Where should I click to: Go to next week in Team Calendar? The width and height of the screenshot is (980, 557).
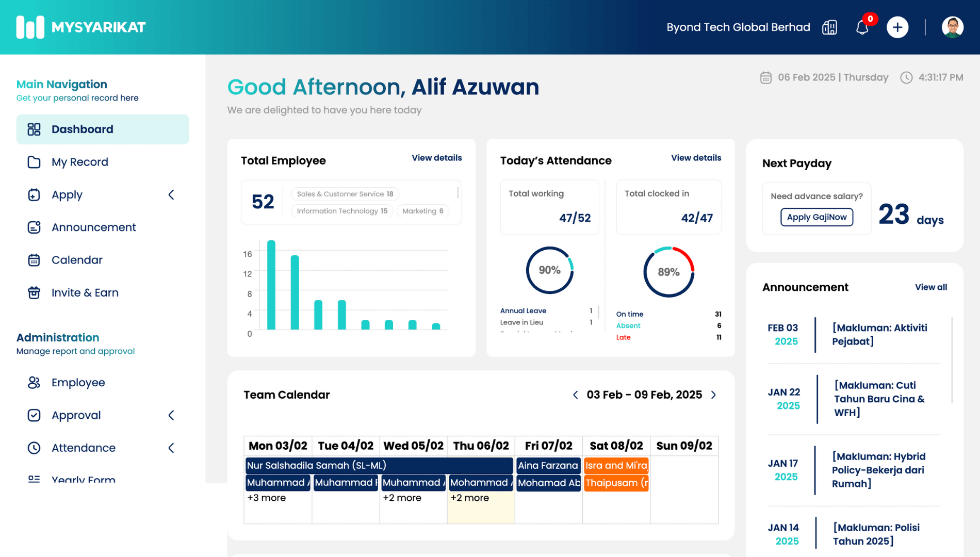click(714, 395)
